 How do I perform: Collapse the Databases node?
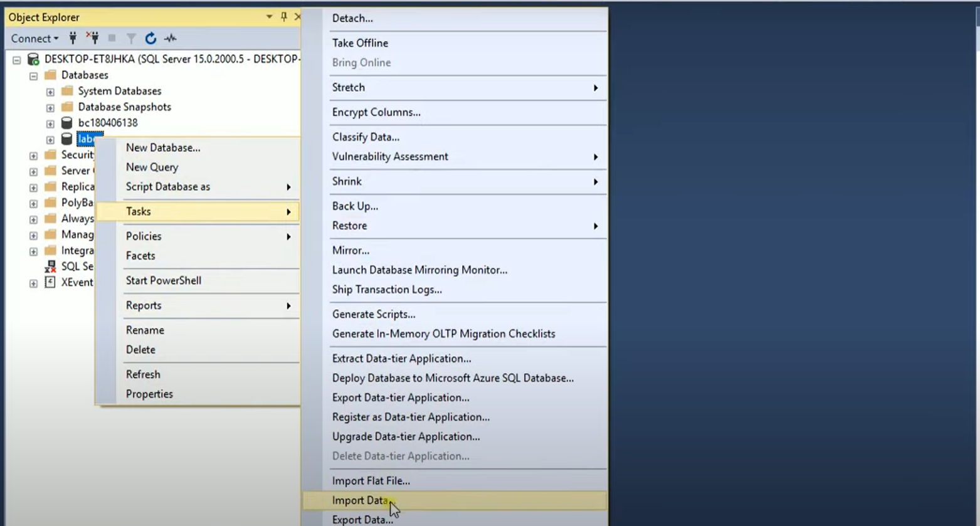tap(33, 75)
